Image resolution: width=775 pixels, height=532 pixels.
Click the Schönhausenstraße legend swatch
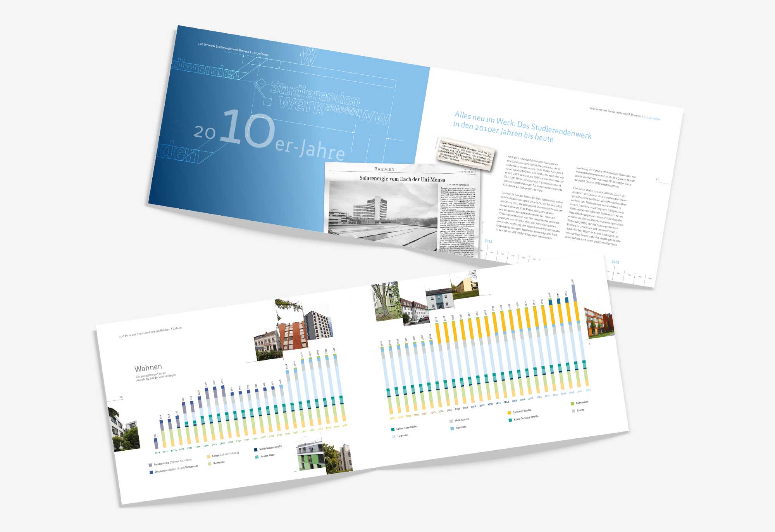coord(256,450)
